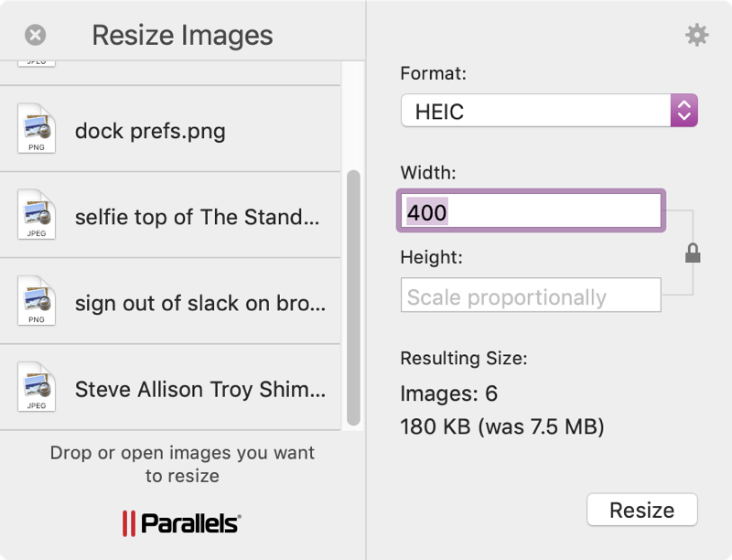Open the HEIC format dropdown
Viewport: 732px width, 560px height.
point(535,112)
